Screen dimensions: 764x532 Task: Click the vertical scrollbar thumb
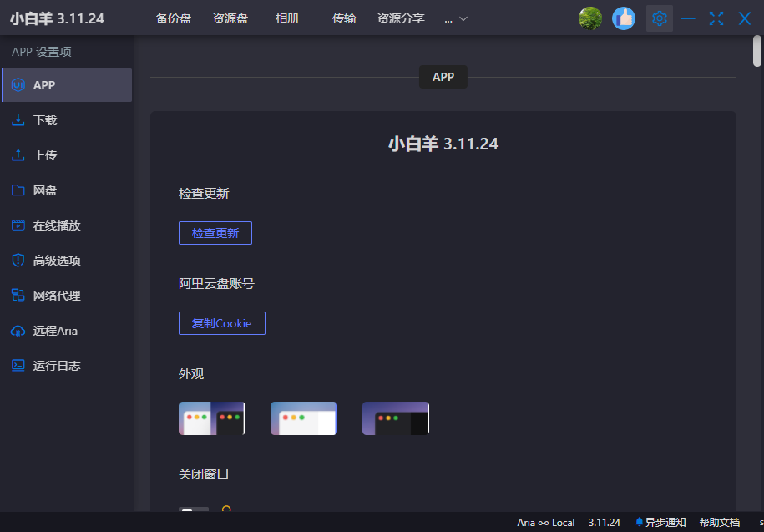[x=756, y=51]
